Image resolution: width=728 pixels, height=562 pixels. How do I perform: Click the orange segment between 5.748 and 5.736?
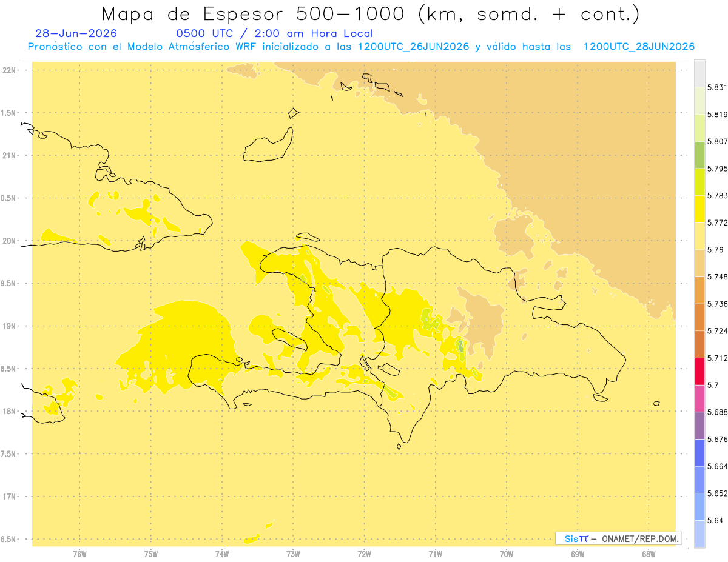[699, 290]
